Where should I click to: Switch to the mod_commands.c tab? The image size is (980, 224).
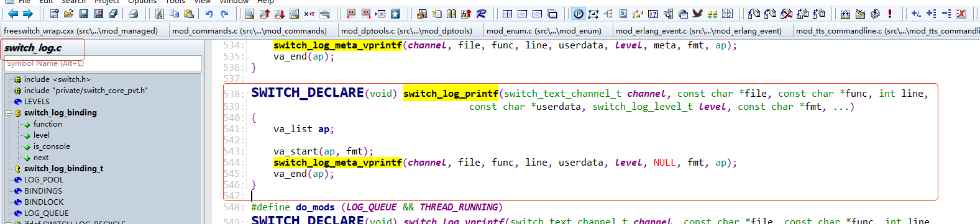[249, 30]
